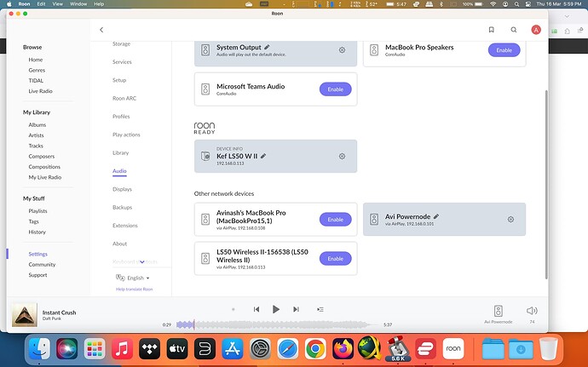588x367 pixels.
Task: Open the Avi Powernode zone picker icon
Action: click(x=498, y=311)
